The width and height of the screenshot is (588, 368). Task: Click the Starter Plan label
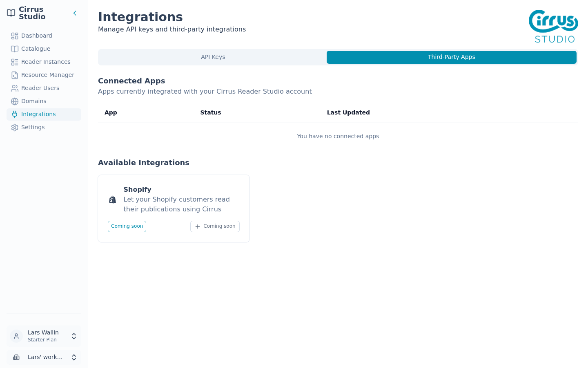tap(42, 340)
